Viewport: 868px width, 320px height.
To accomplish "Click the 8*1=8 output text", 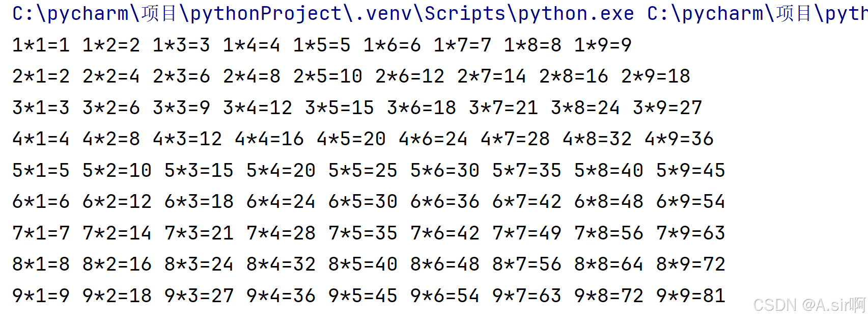I will [x=41, y=264].
